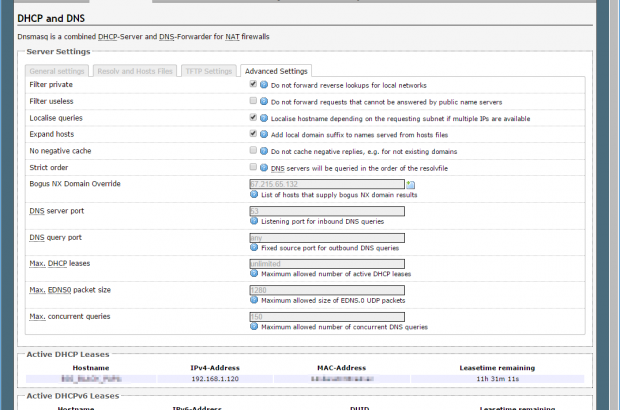The width and height of the screenshot is (620, 410).
Task: Uncheck the Filter private checkbox
Action: click(x=253, y=86)
